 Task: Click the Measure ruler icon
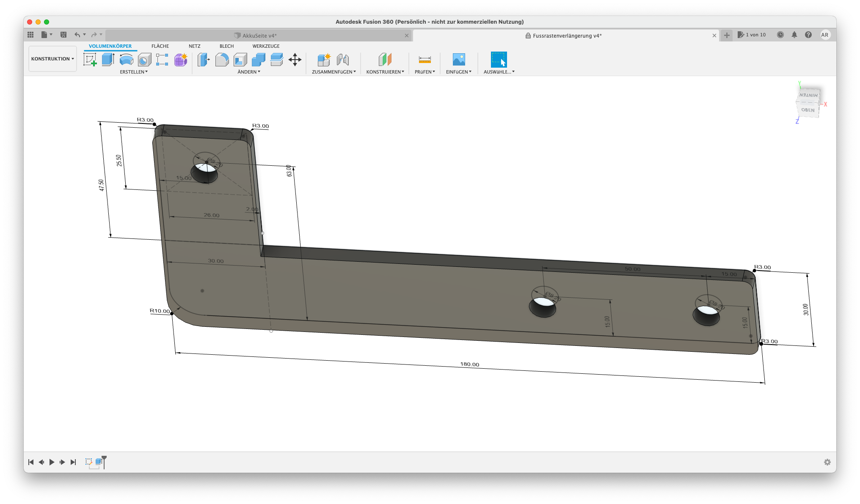pyautogui.click(x=424, y=60)
